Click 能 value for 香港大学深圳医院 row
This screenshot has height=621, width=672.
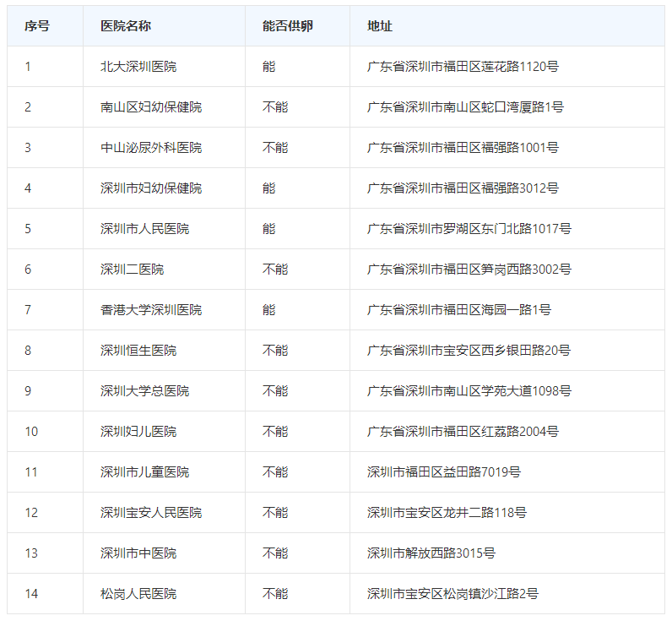pos(268,309)
